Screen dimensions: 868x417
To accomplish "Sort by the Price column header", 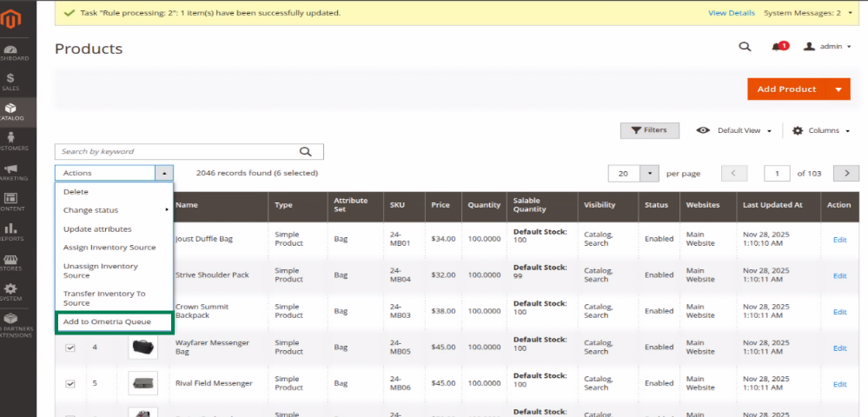I will click(x=443, y=205).
